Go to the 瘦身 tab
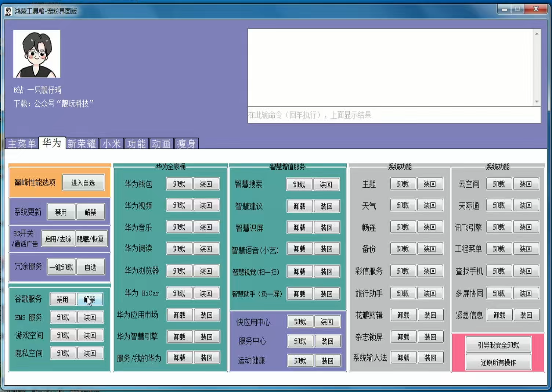The image size is (552, 392). (x=186, y=143)
